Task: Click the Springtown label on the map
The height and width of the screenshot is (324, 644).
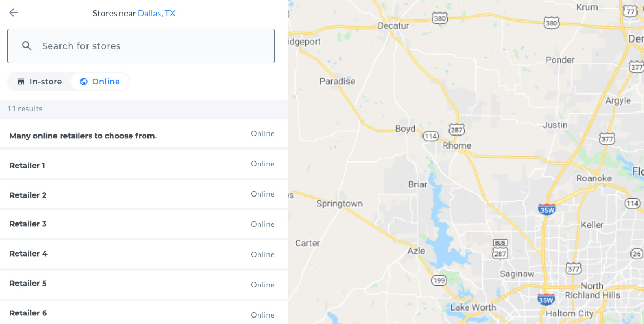Action: click(339, 204)
